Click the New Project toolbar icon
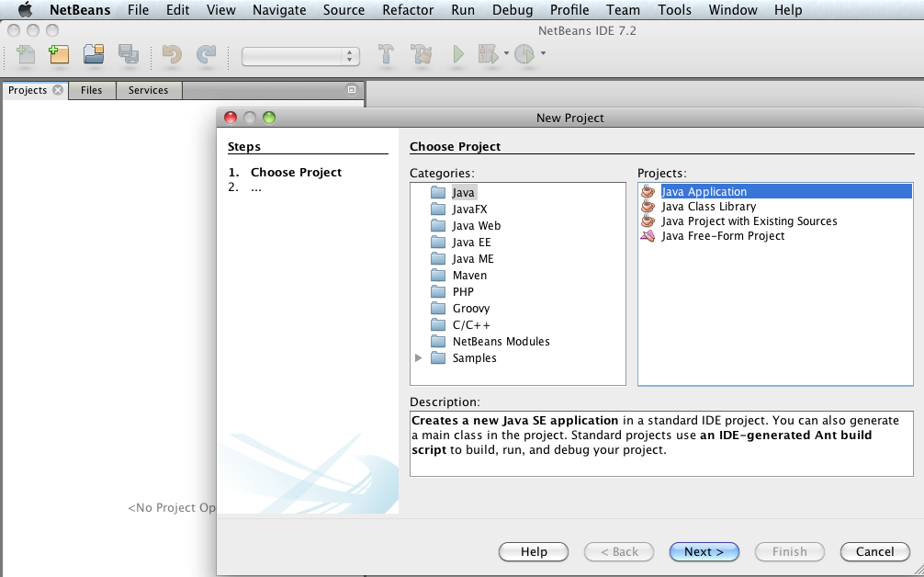924x577 pixels. click(59, 54)
